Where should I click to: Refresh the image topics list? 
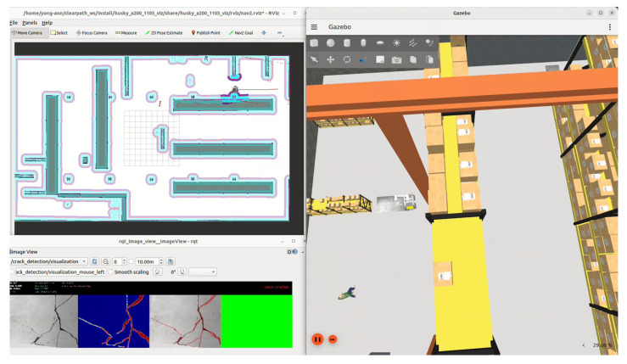point(94,261)
